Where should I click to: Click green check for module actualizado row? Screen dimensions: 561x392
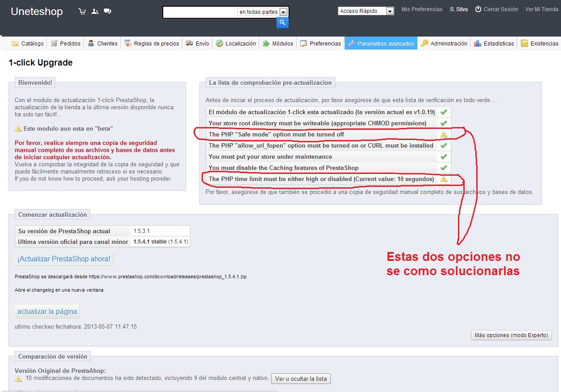tap(444, 112)
